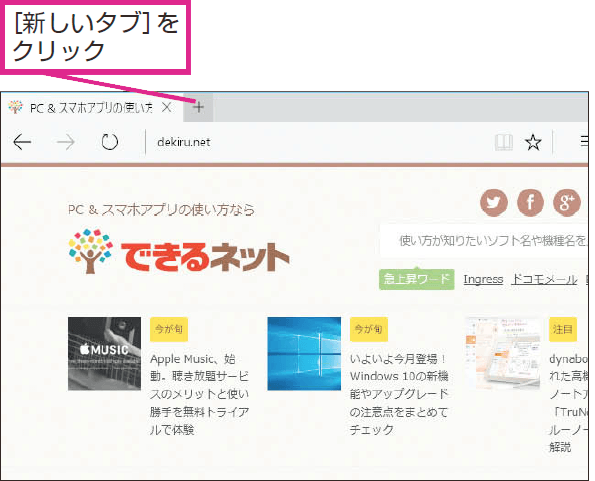Reload the page with refresh icon
The width and height of the screenshot is (595, 481).
point(110,142)
